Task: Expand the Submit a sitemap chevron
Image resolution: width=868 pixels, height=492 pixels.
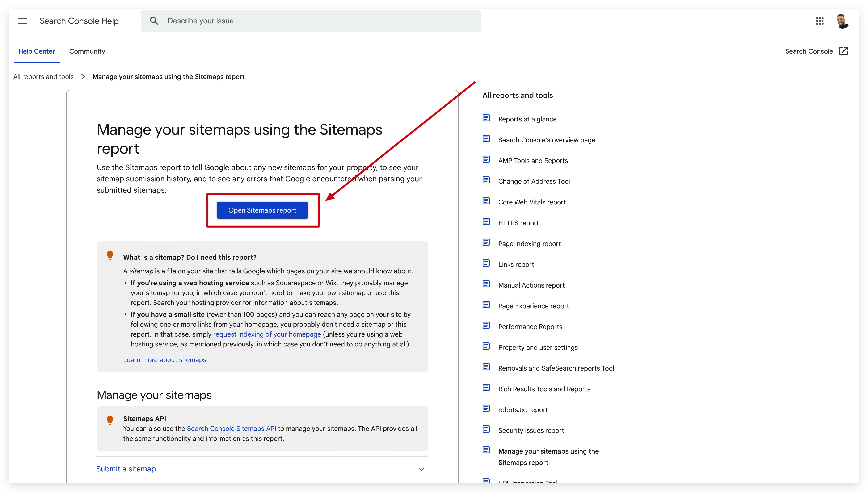Action: [x=421, y=469]
